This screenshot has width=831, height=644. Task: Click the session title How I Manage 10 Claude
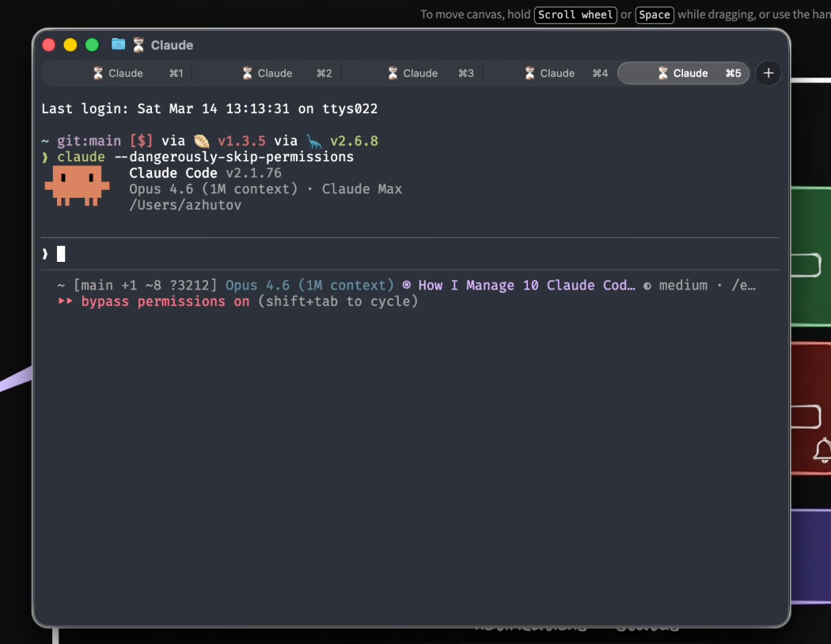526,286
